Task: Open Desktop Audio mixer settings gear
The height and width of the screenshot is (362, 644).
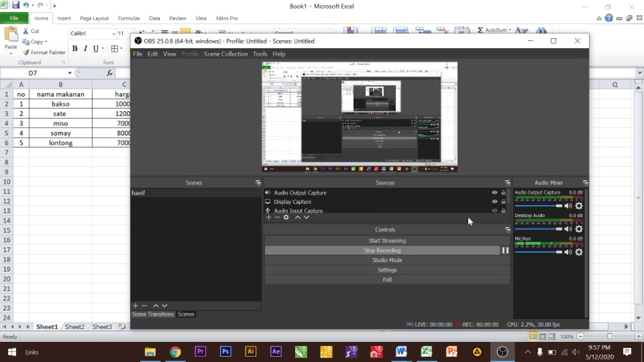Action: click(579, 229)
